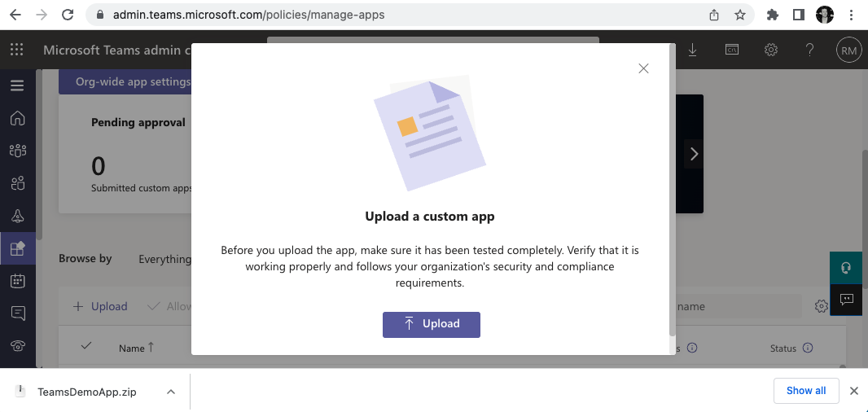Viewport: 868px width, 412px height.
Task: Toggle the select-all checkmark in table header
Action: [85, 346]
